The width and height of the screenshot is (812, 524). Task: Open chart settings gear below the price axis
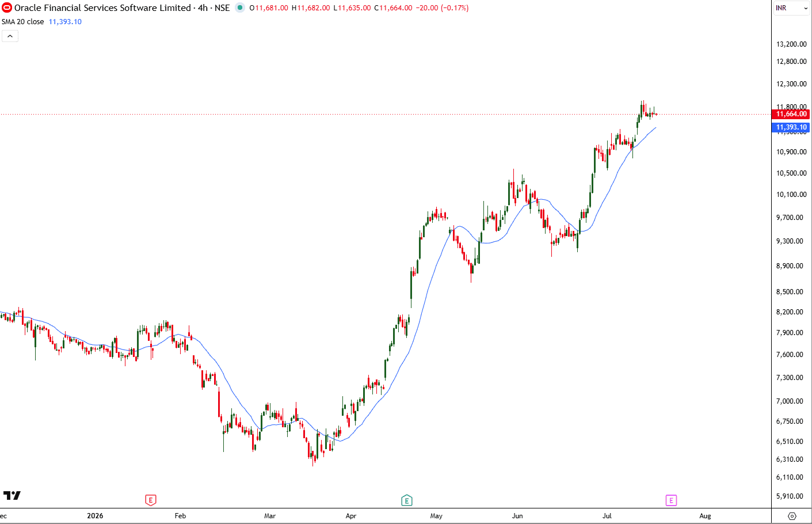792,516
